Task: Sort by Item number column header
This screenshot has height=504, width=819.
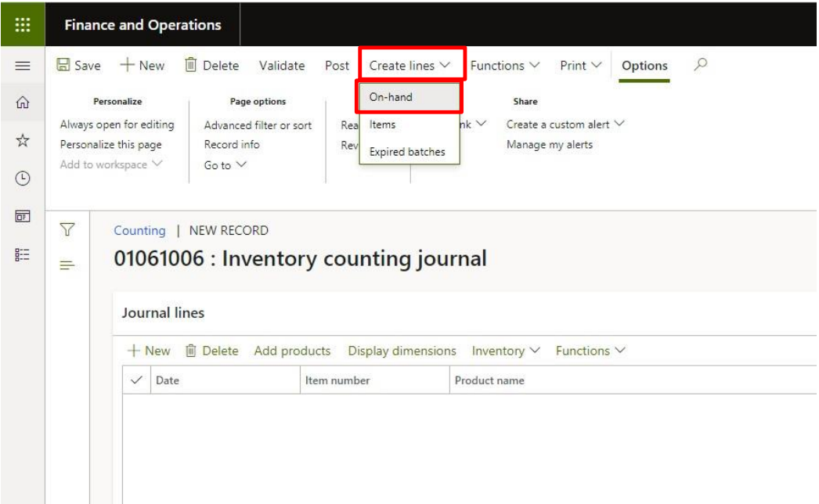Action: point(337,380)
